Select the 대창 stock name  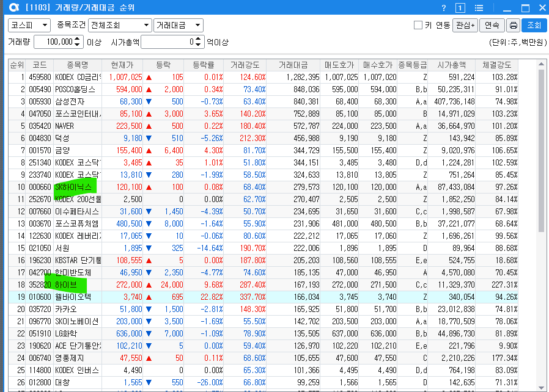[62, 383]
